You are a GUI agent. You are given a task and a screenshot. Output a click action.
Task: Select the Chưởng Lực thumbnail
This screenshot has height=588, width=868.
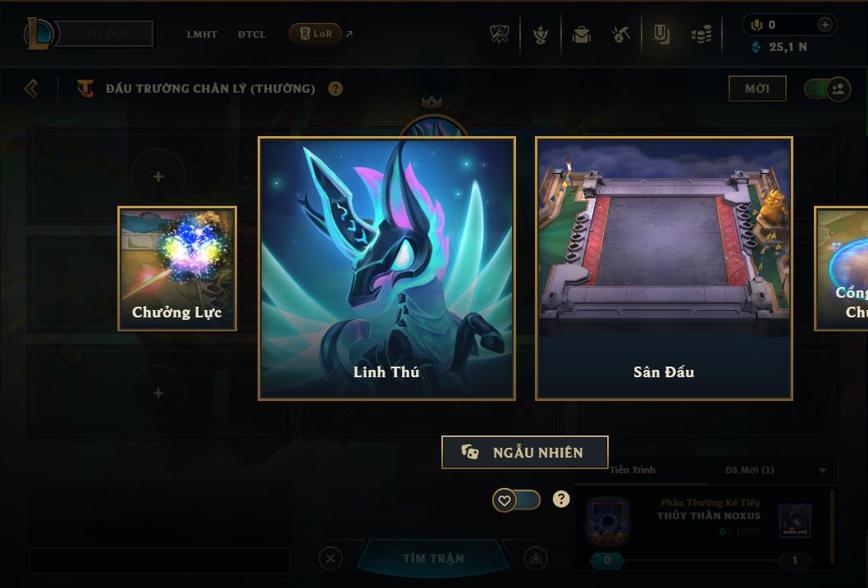point(177,268)
